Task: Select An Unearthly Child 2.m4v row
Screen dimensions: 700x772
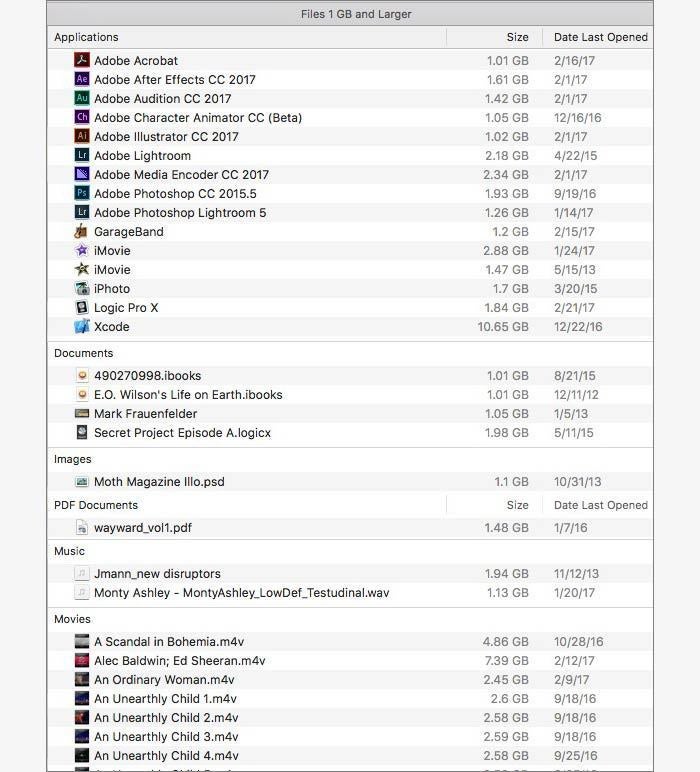Action: click(350, 717)
